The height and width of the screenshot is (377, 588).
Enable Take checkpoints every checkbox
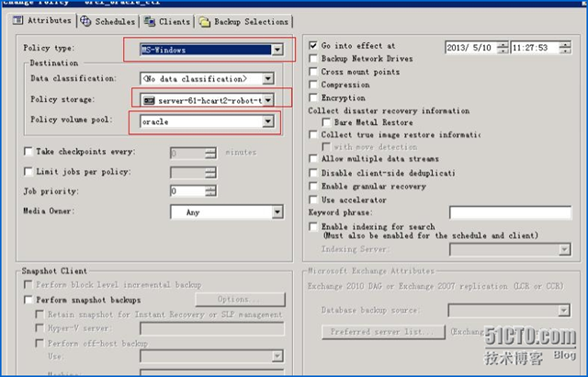tap(28, 152)
